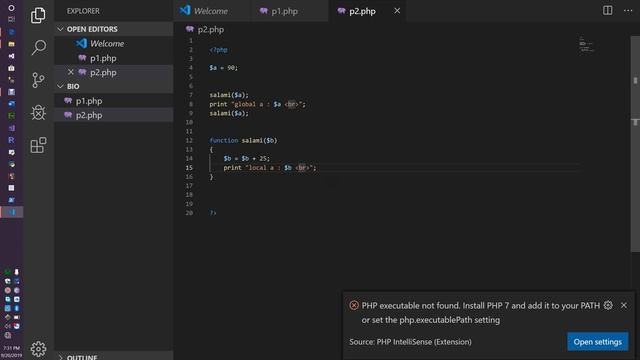
Task: Click the second salami($a) call on line 9
Action: coord(229,113)
